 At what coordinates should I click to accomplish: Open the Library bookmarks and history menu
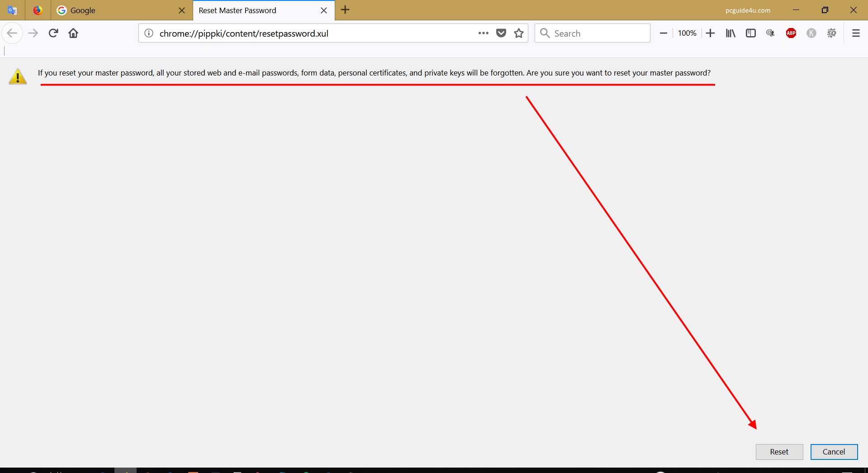point(730,33)
